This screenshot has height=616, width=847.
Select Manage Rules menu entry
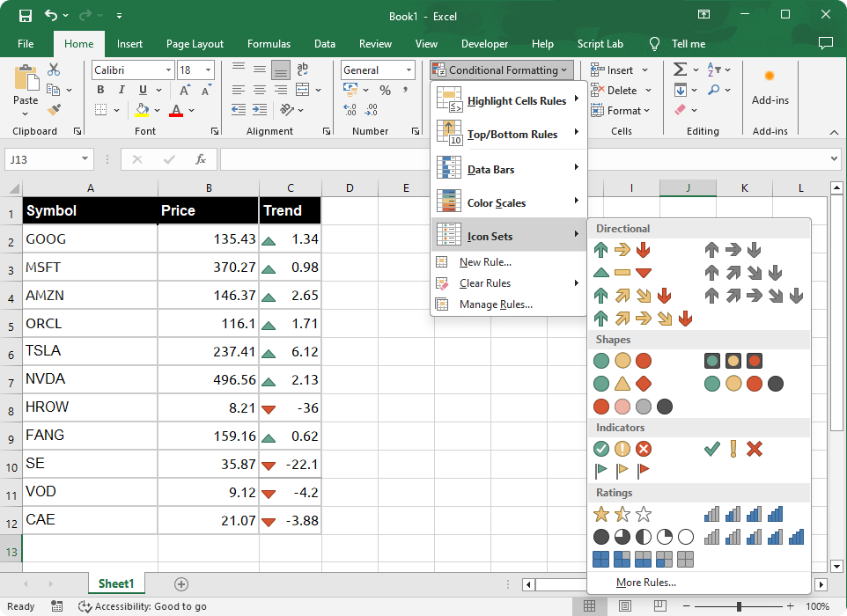(x=508, y=304)
